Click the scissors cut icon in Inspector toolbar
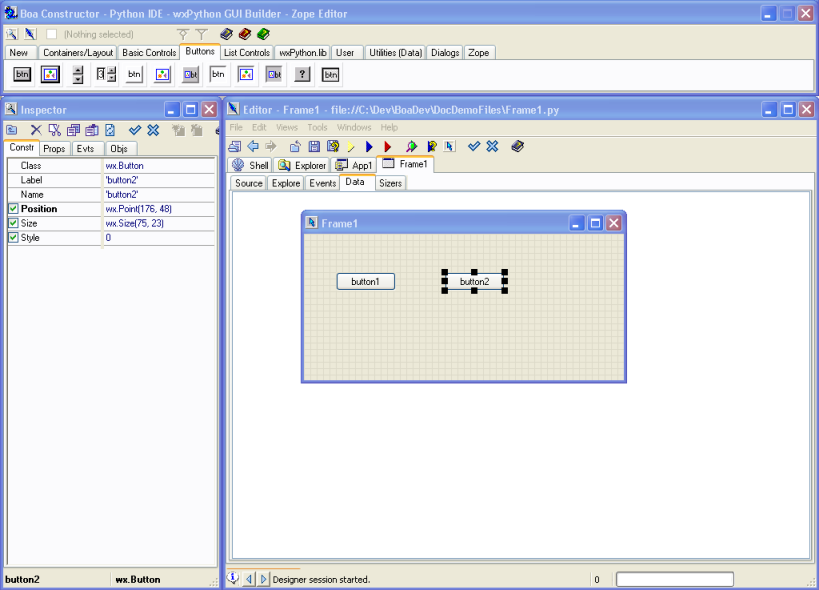Screen dimensions: 819x590 (55, 130)
